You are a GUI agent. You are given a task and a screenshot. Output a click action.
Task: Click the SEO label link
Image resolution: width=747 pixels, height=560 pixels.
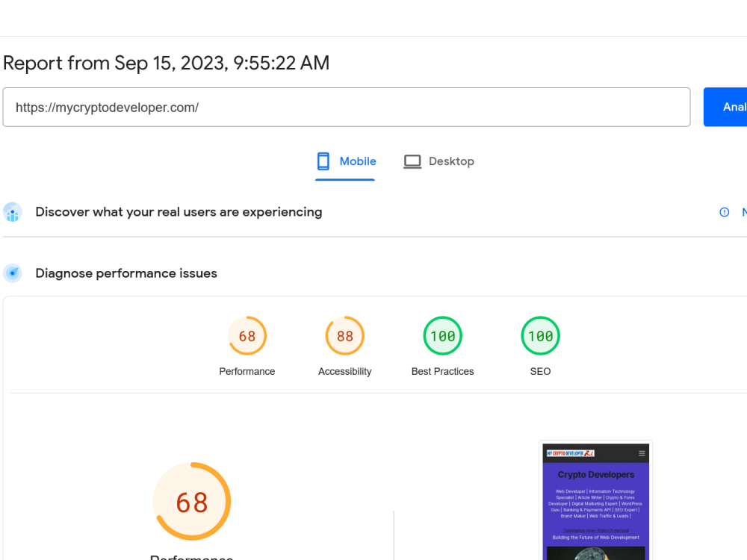click(x=540, y=371)
